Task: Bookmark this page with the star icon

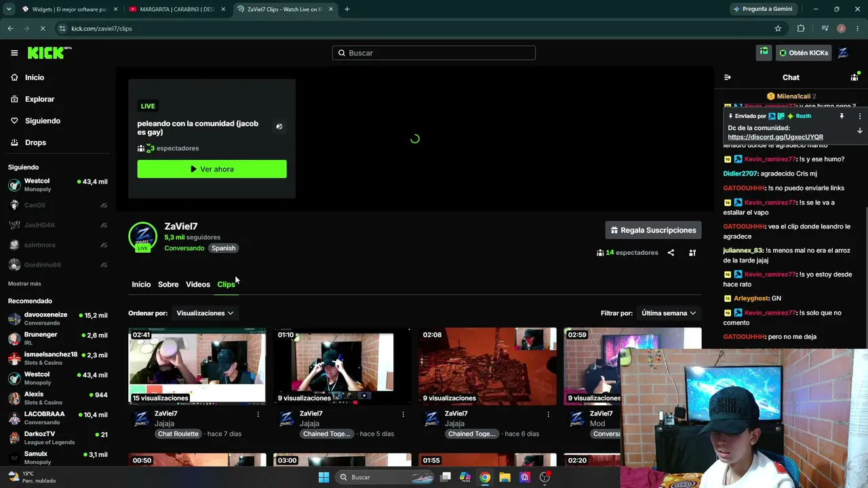Action: pyautogui.click(x=778, y=28)
